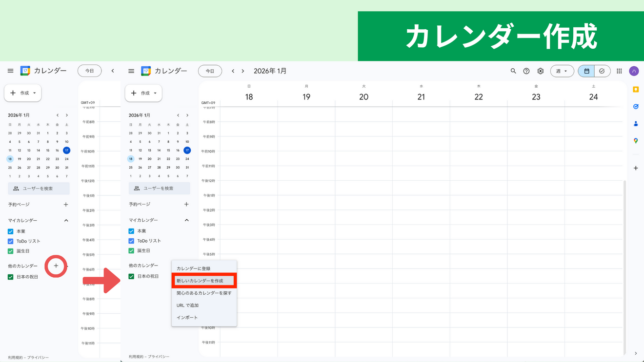Screen dimensions: 644x362
Task: Uncheck ToDo リスト in the left window
Action: tap(10, 241)
